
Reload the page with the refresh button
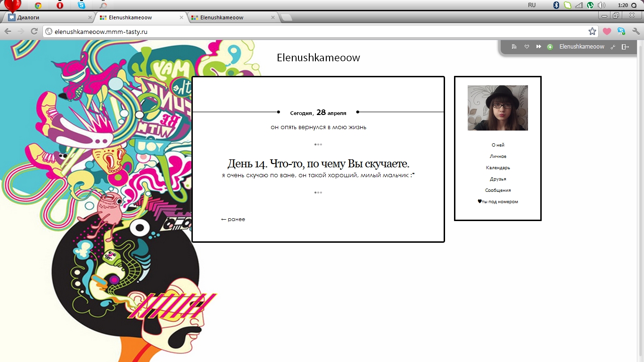pyautogui.click(x=34, y=32)
